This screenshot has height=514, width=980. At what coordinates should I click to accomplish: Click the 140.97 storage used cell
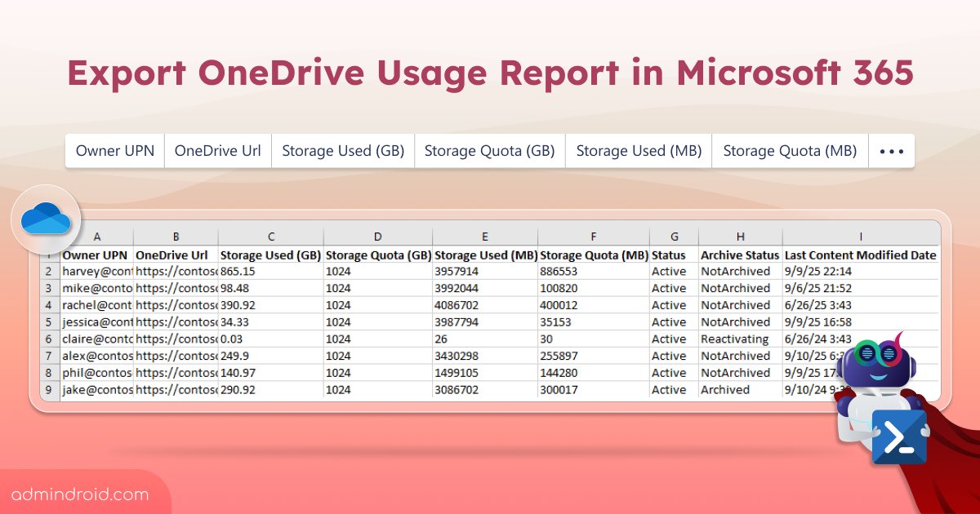[x=271, y=373]
